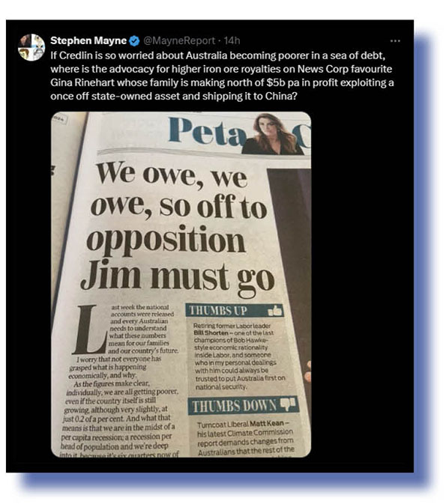446x504 pixels.
Task: Open the tweet's three-dot more menu
Action: [x=395, y=41]
